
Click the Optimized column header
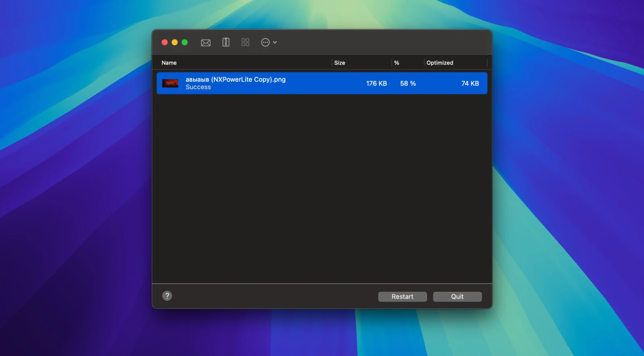click(x=440, y=63)
